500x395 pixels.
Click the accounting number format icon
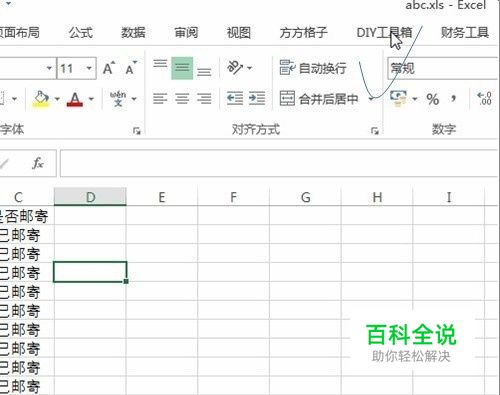(x=398, y=99)
